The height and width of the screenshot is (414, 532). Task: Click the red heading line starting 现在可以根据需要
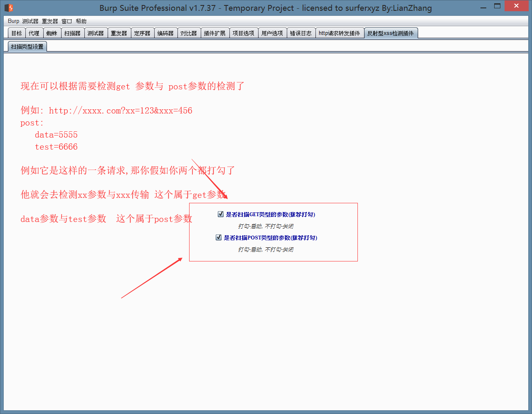133,86
